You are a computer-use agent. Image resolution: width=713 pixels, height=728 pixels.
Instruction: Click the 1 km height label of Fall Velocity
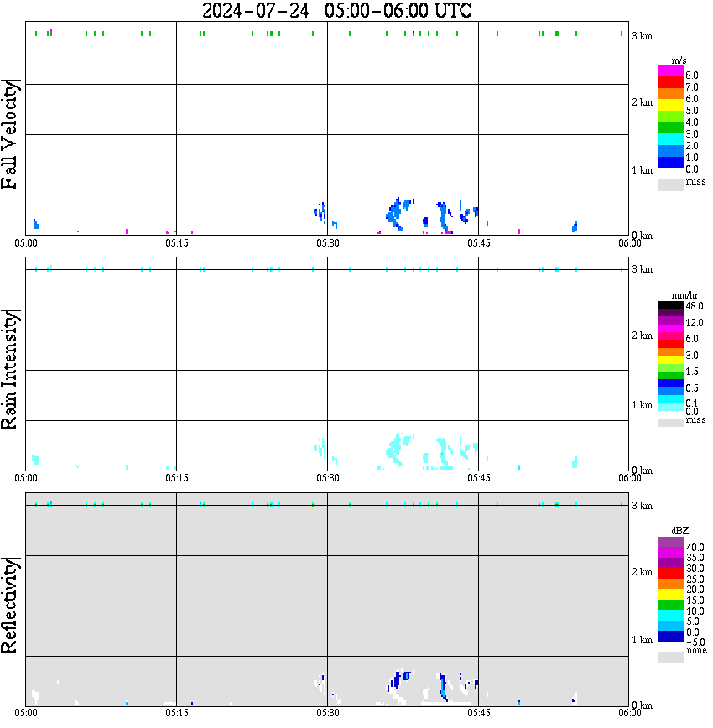pyautogui.click(x=642, y=170)
